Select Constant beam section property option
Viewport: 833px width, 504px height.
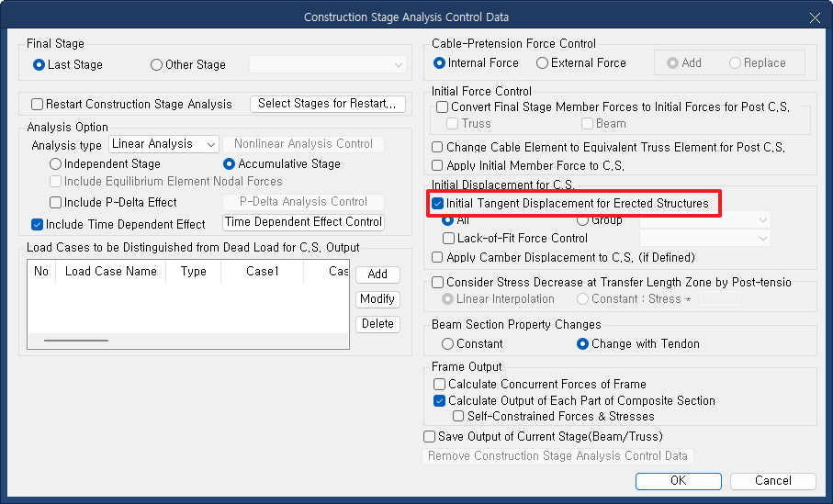pos(447,344)
